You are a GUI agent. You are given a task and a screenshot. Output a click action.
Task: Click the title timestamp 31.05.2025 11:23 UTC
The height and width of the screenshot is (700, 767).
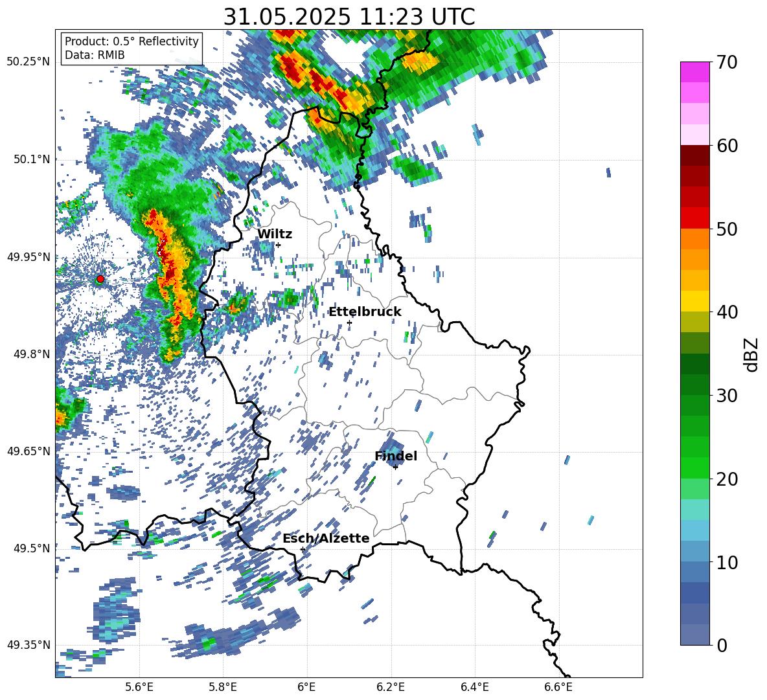pyautogui.click(x=349, y=17)
